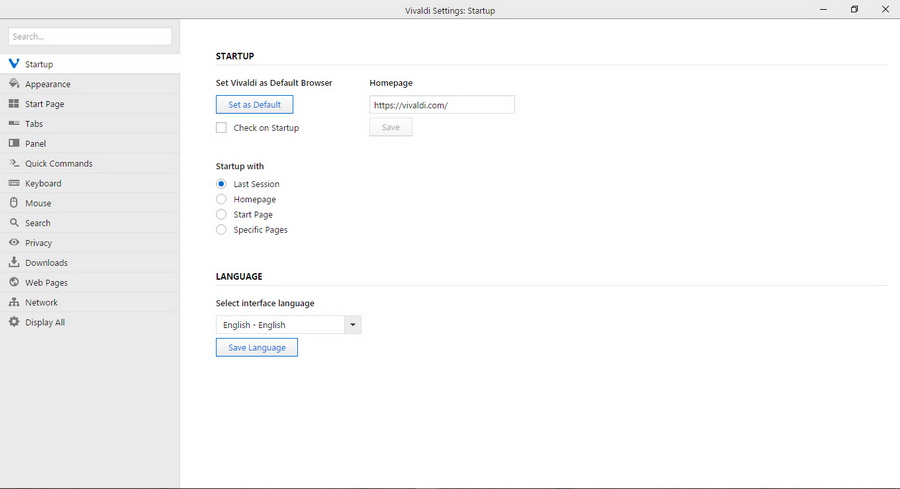Click the Mouse icon in sidebar
The image size is (900, 489).
point(14,203)
